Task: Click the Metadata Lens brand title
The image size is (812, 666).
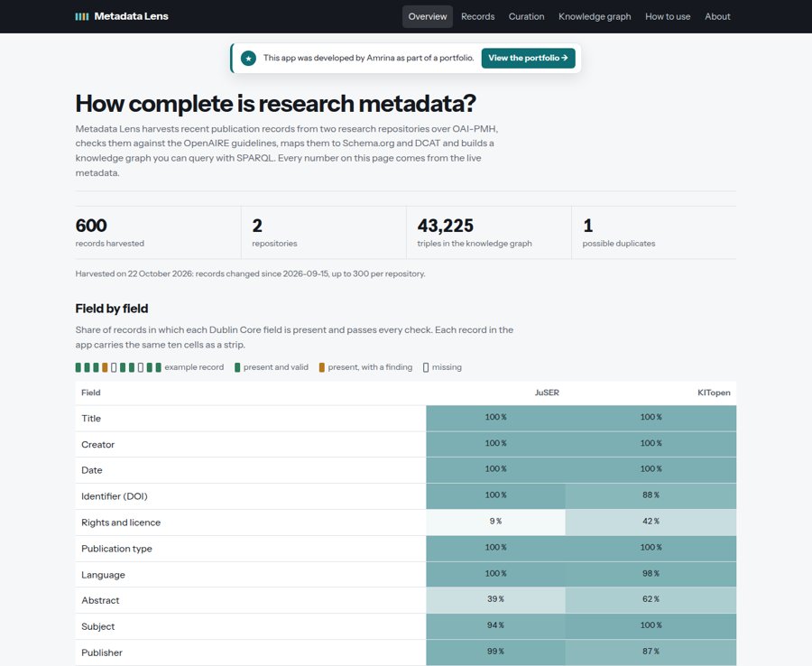Action: 131,16
